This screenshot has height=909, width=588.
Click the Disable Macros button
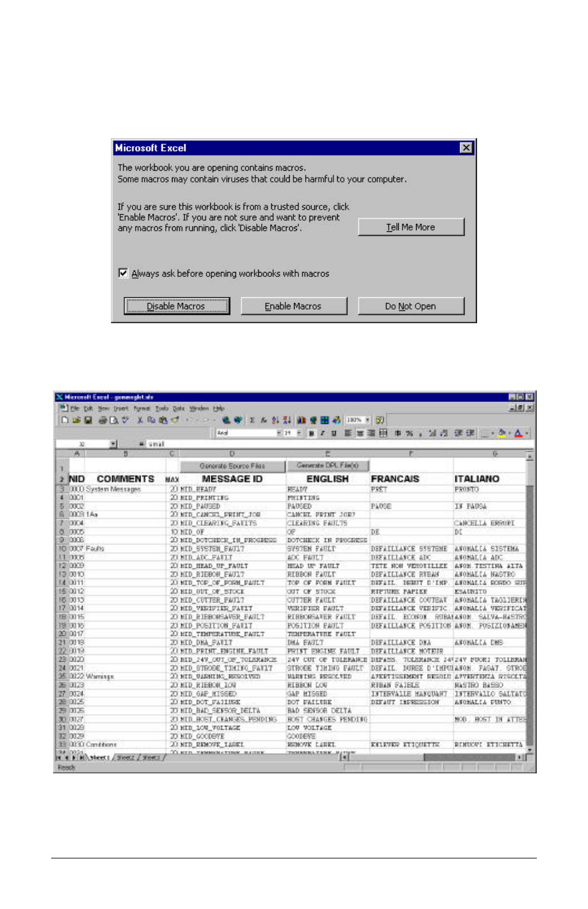point(176,306)
